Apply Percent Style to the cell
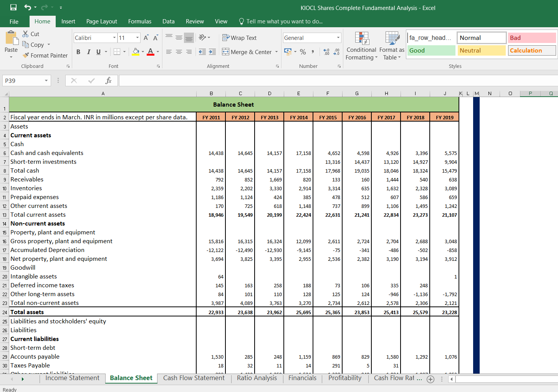This screenshot has height=392, width=558. [x=303, y=52]
